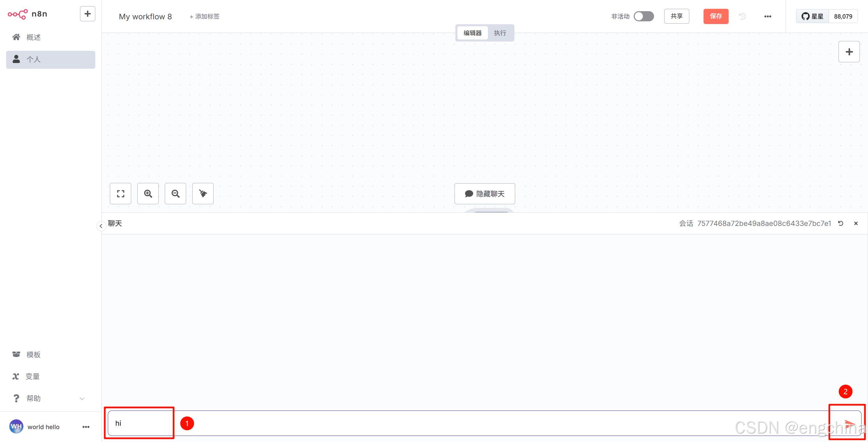
Task: Open the add node plus panel
Action: click(849, 52)
